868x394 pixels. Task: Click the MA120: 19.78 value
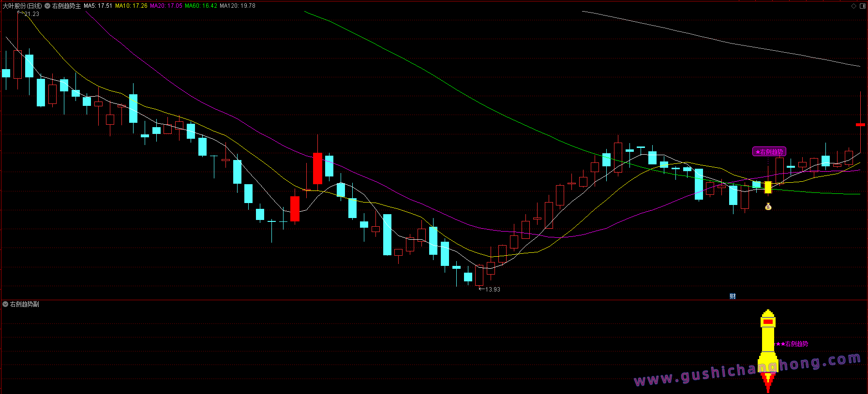click(238, 6)
